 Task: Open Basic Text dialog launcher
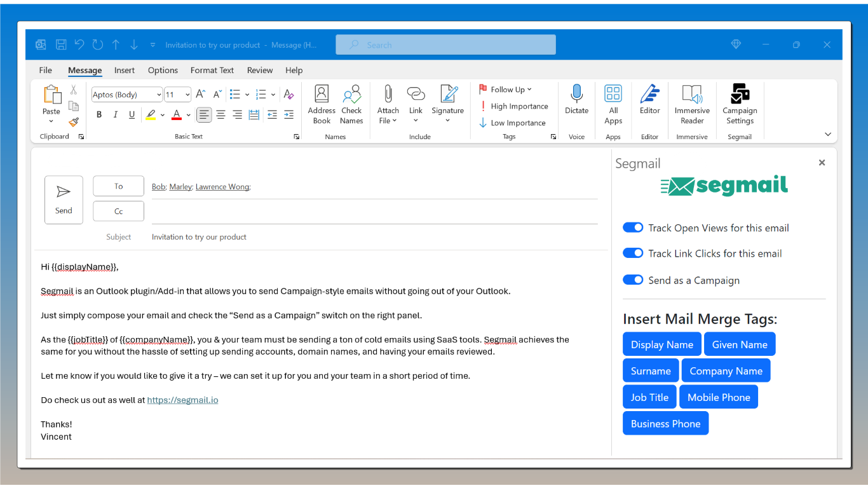297,137
